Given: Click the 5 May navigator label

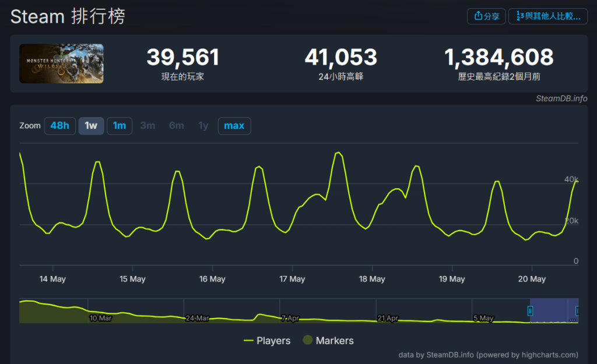Looking at the screenshot, I should (x=483, y=318).
